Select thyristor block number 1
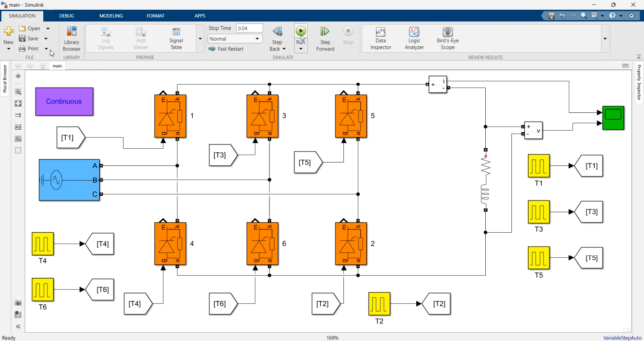Screen dimensions: 644x341 [x=170, y=116]
